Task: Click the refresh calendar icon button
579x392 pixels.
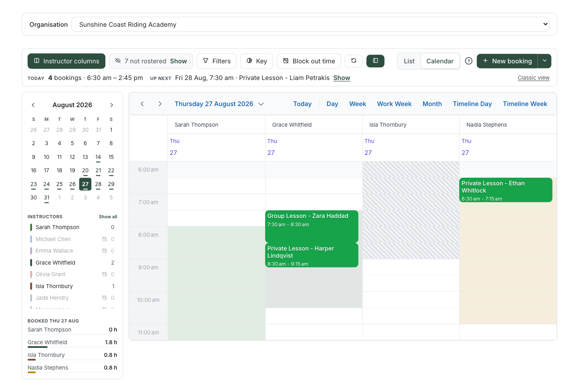Action: click(354, 61)
